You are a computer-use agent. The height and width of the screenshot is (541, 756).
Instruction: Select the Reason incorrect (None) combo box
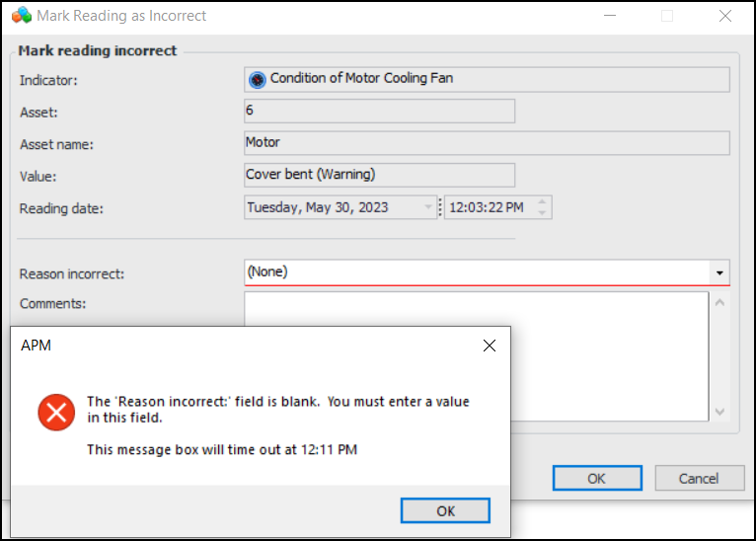tap(478, 272)
